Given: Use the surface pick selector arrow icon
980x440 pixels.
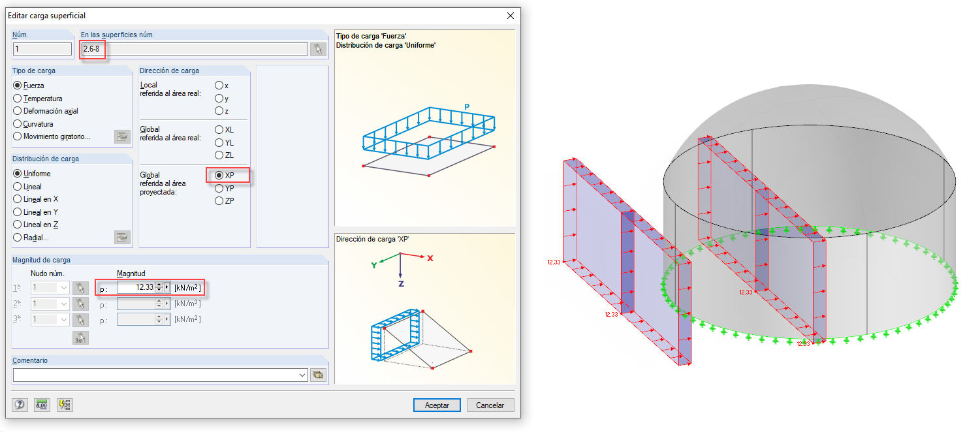Looking at the screenshot, I should point(318,48).
